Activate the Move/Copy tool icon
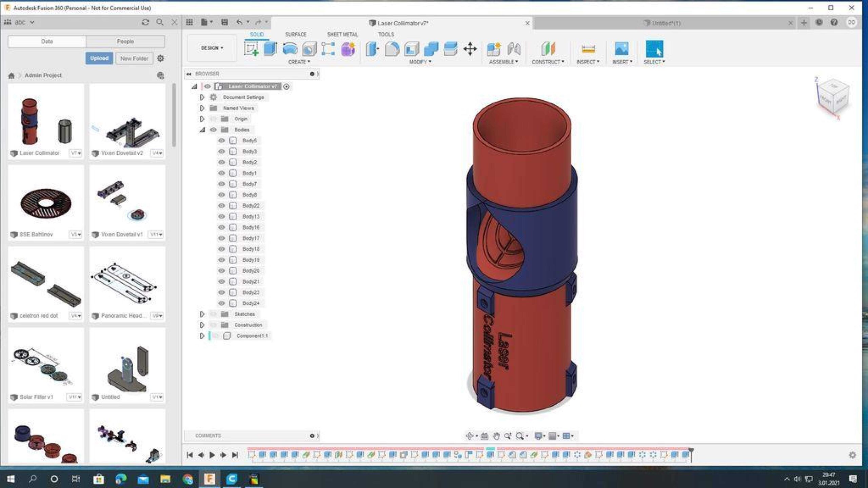This screenshot has height=488, width=868. pyautogui.click(x=470, y=49)
